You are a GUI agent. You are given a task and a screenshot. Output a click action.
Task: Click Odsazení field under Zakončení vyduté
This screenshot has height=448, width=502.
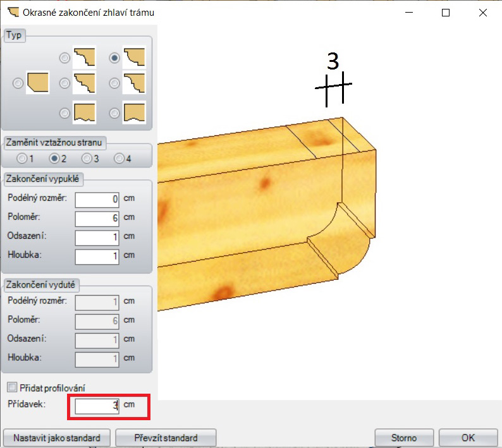[97, 340]
